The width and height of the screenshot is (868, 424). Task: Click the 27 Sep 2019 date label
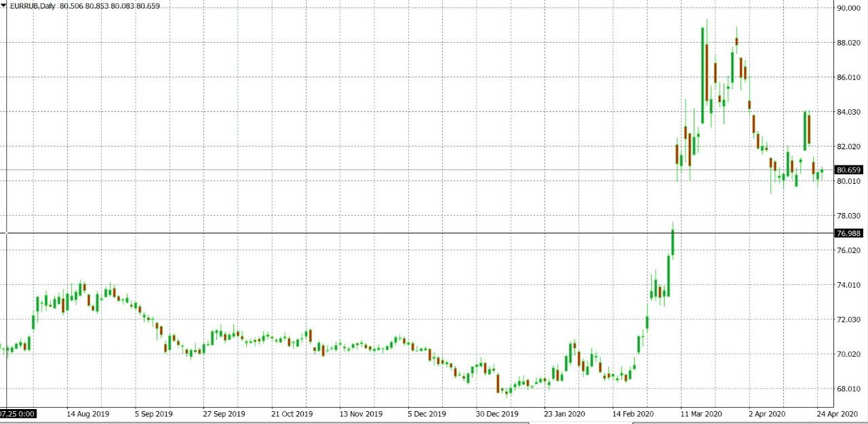point(224,413)
